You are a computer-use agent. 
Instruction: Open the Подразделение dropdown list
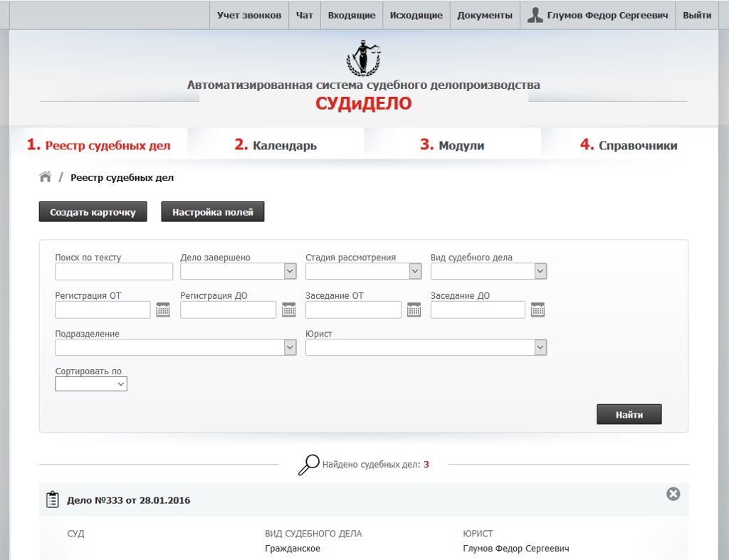tap(175, 347)
